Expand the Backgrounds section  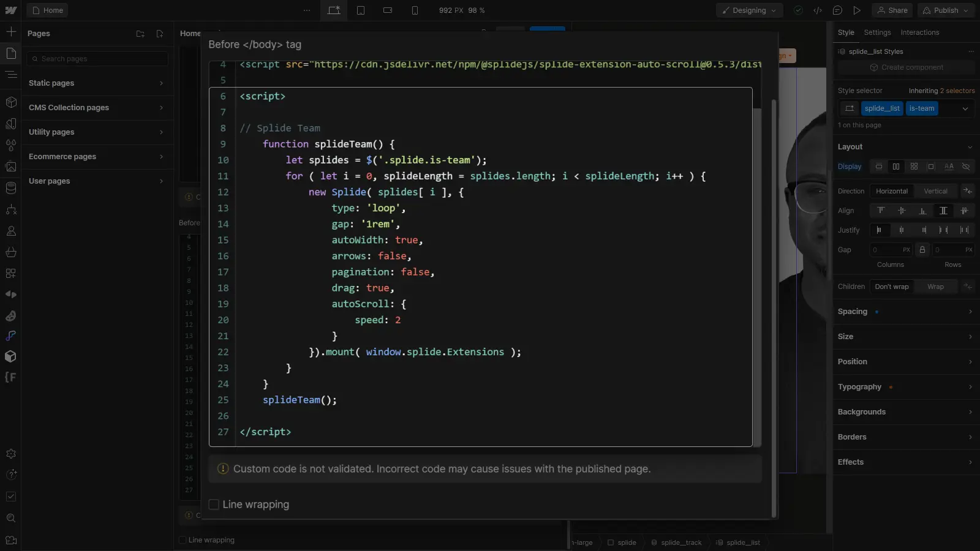click(x=905, y=412)
